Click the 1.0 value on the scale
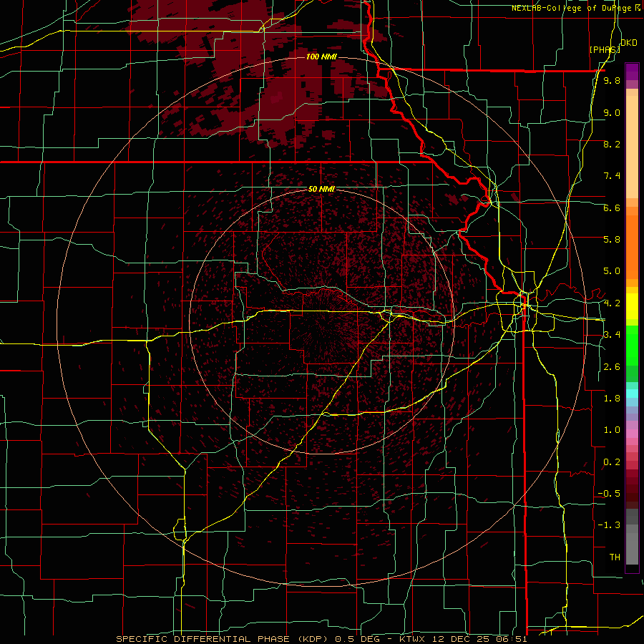 coord(612,430)
